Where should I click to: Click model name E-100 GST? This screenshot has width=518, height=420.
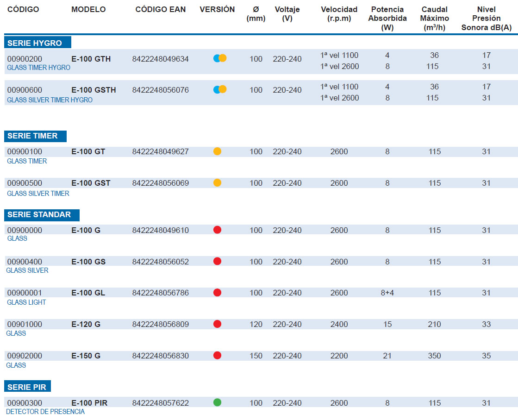(x=91, y=183)
